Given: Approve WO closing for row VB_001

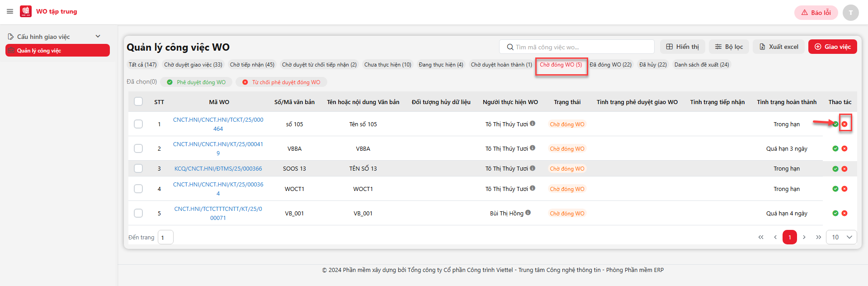Looking at the screenshot, I should pos(835,213).
